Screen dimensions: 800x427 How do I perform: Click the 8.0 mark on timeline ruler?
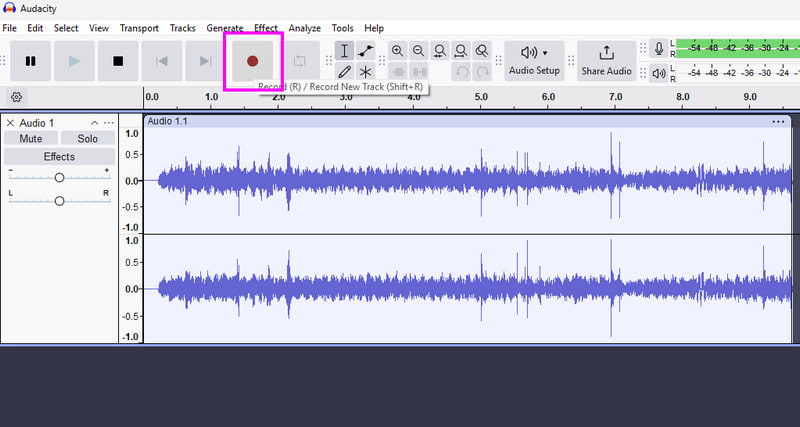click(x=683, y=96)
